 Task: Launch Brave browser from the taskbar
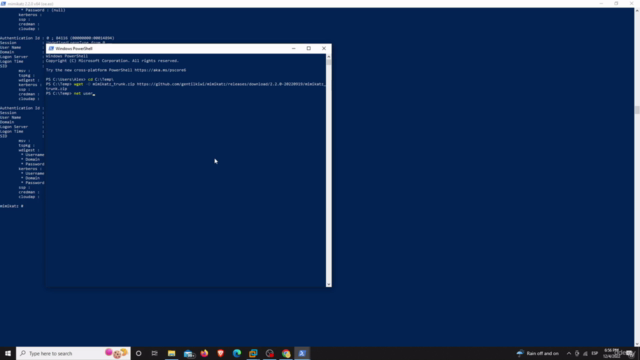[x=220, y=353]
